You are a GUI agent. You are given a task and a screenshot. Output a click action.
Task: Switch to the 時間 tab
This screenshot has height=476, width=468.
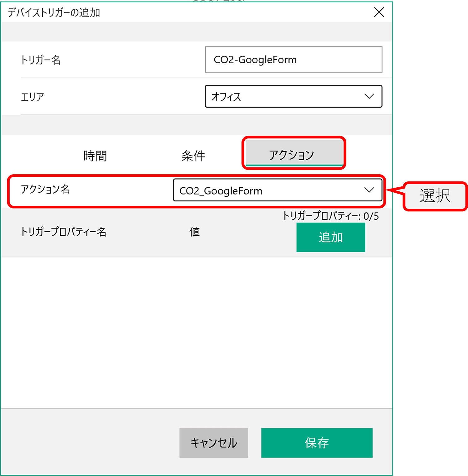point(95,156)
